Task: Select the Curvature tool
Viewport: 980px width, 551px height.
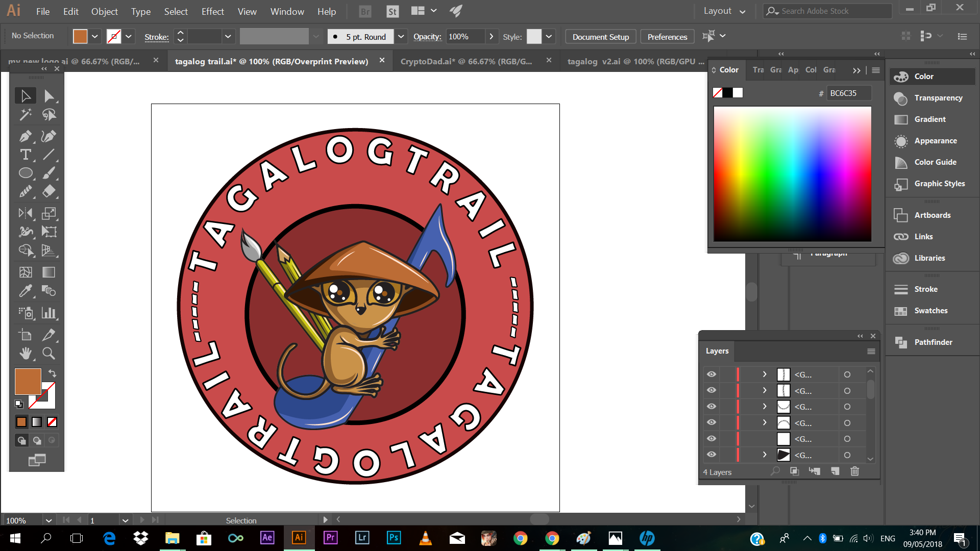Action: [x=48, y=136]
